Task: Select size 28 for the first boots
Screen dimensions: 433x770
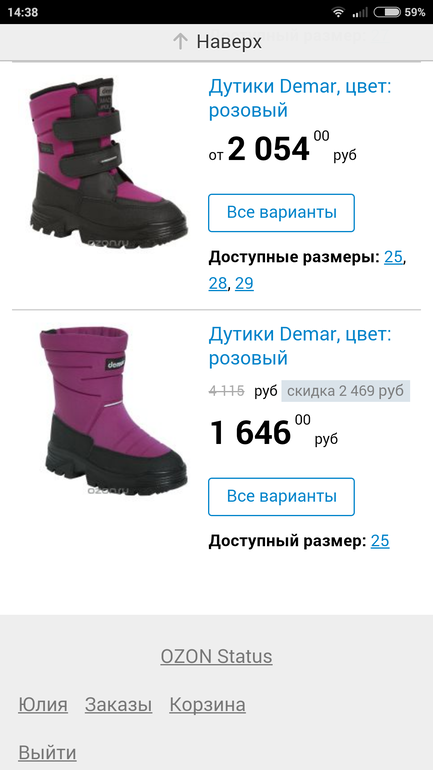Action: point(218,283)
